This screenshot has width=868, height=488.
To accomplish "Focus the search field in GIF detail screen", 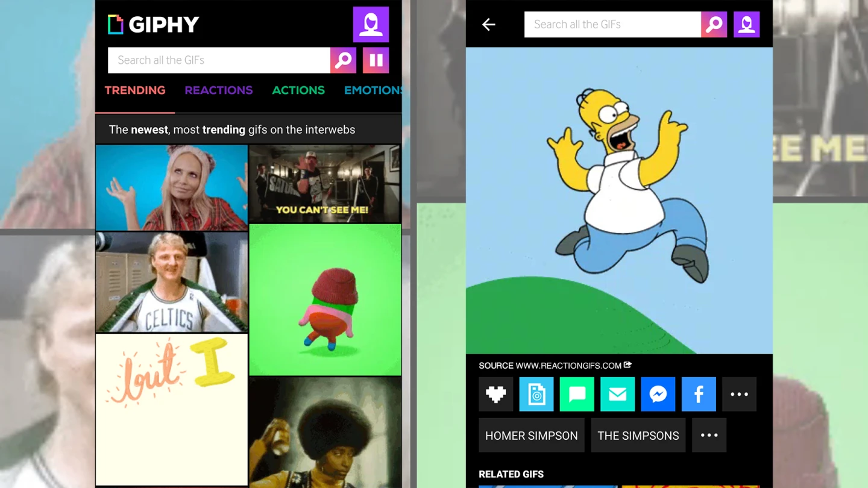I will click(612, 25).
